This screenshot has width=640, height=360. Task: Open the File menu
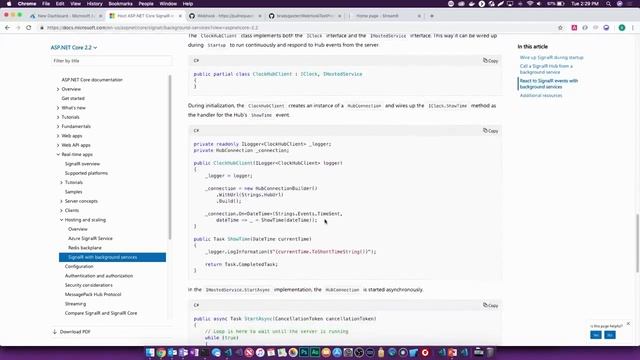click(46, 4)
